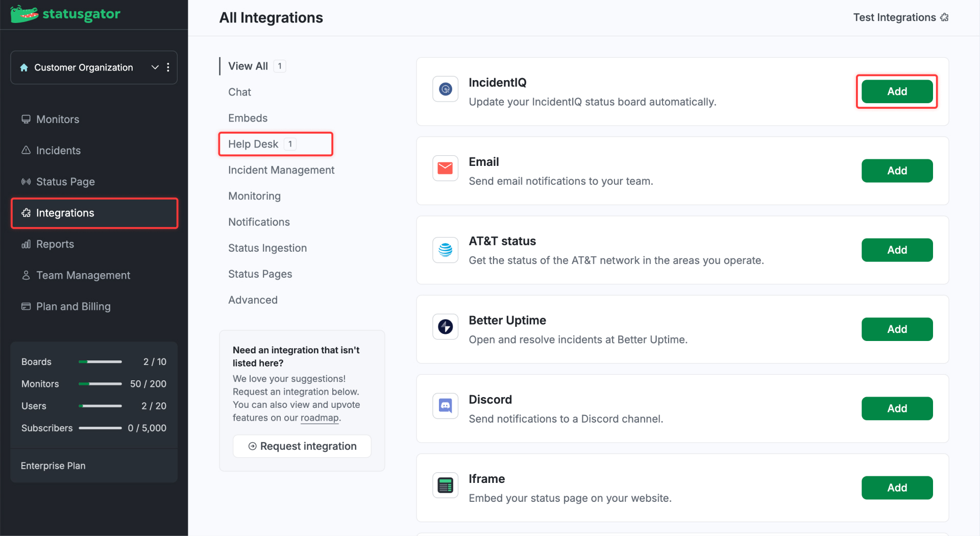Add the Email integration
The width and height of the screenshot is (980, 536).
point(897,170)
